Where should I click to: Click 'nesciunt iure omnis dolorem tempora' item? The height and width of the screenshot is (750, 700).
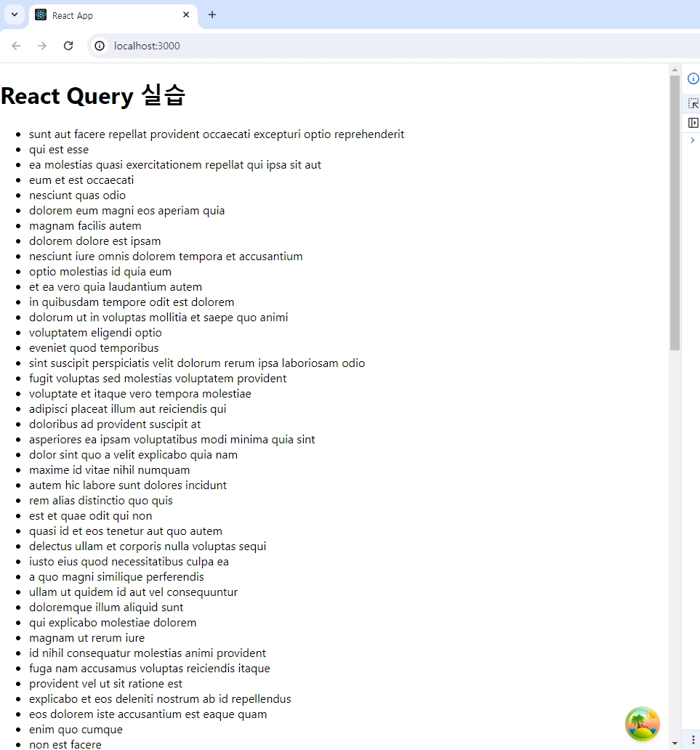pos(166,257)
